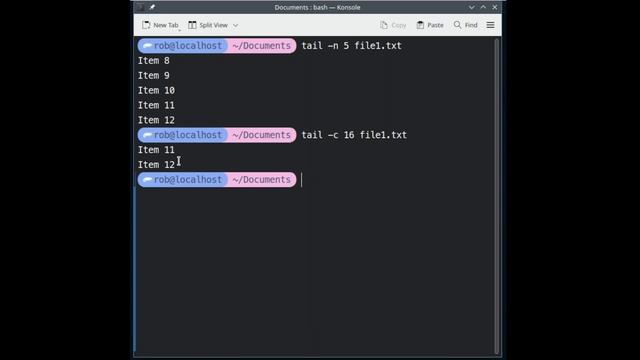Click the command 'tail -c 16 file1.txt'
The image size is (640, 360).
[354, 135]
